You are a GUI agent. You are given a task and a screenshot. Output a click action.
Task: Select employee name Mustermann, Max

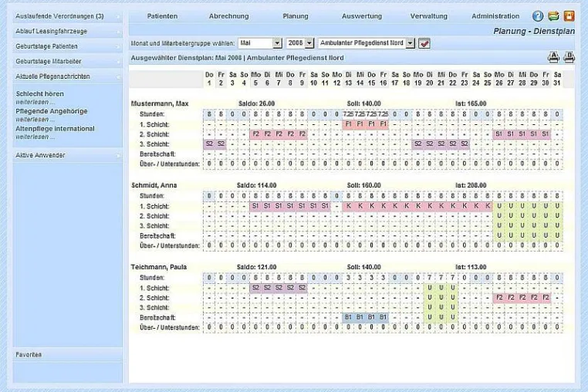160,103
